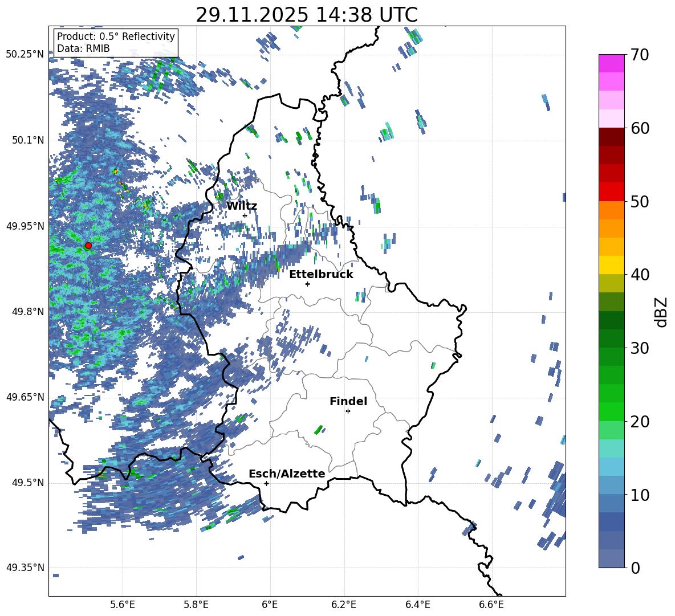Click the colorbar tick label 30
This screenshot has width=675, height=616.
(x=640, y=348)
